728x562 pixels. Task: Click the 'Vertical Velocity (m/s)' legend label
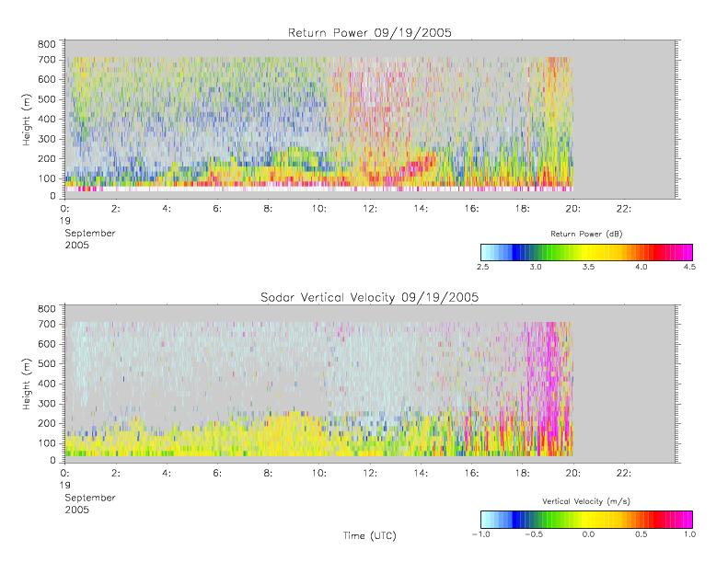point(586,501)
